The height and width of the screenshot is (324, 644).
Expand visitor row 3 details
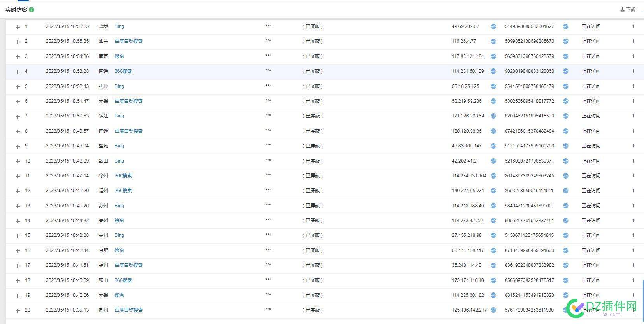17,57
